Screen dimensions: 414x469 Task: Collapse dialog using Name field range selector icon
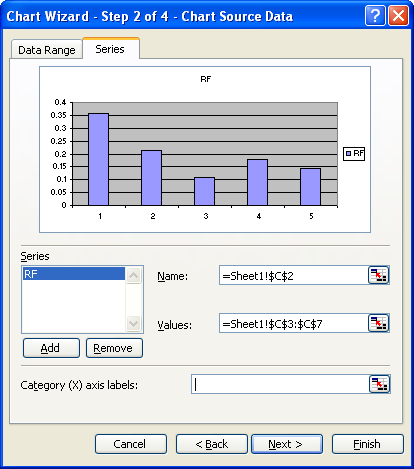tap(378, 275)
